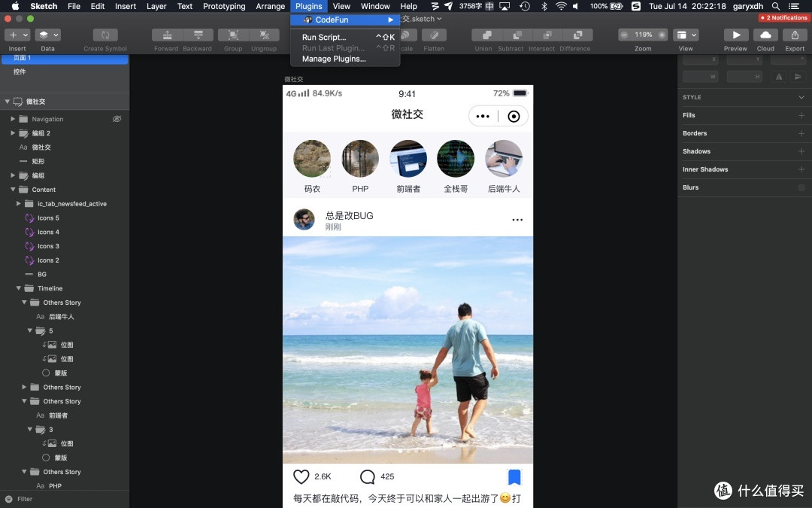Open the View toolbar dropdown

[x=686, y=35]
